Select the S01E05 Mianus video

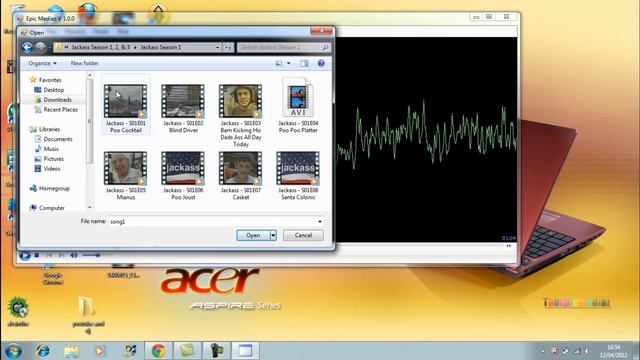tap(125, 176)
